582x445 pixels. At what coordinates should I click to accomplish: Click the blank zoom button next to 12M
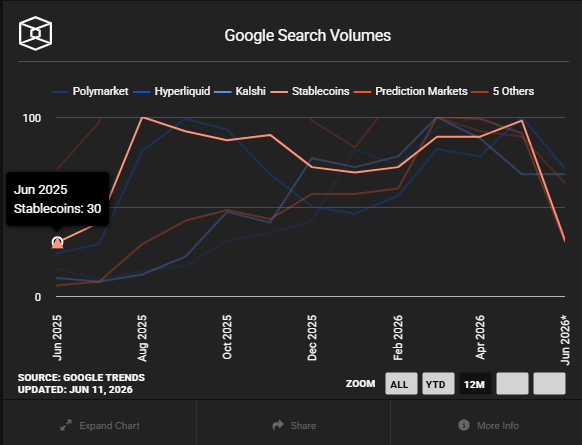[x=513, y=384]
